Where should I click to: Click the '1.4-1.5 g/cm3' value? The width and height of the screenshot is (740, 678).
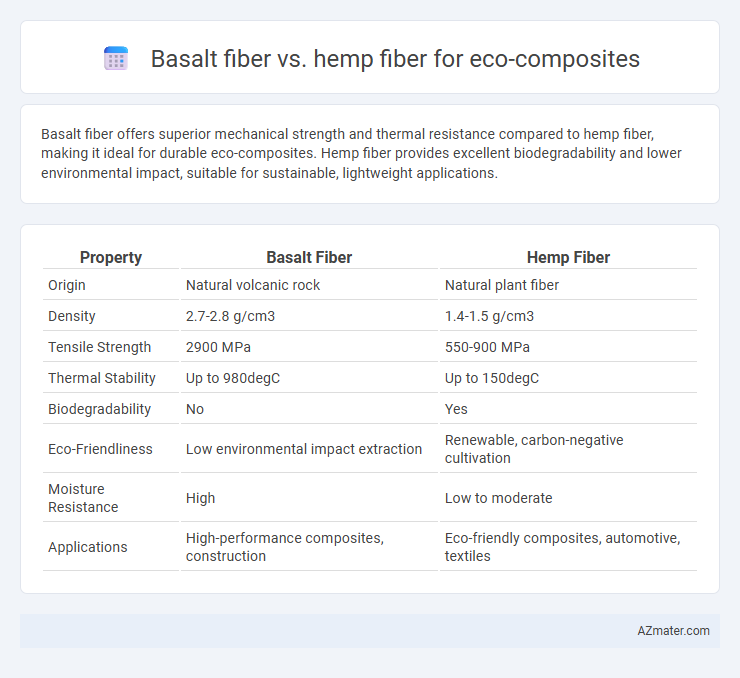489,316
